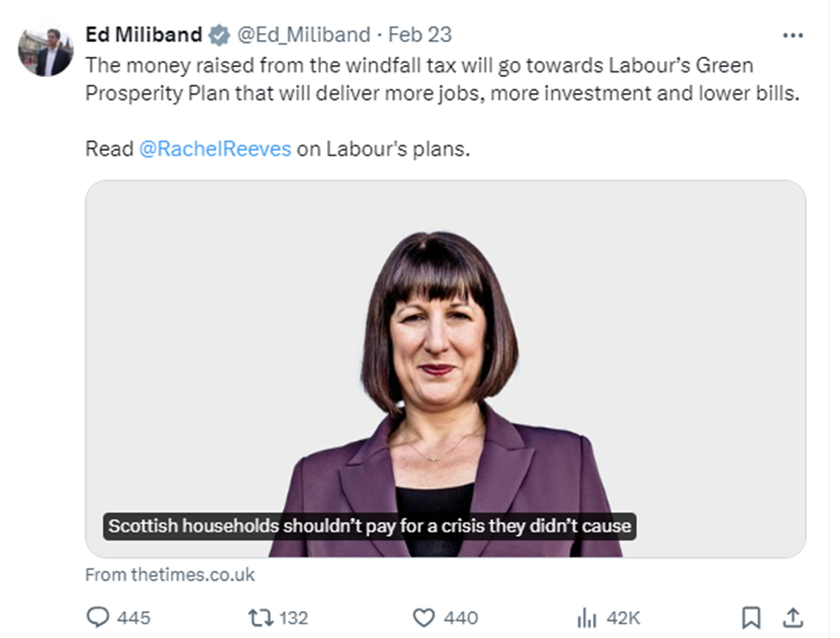Screen dimensions: 840x638
Task: Like the tweet with the heart icon
Action: 424,617
